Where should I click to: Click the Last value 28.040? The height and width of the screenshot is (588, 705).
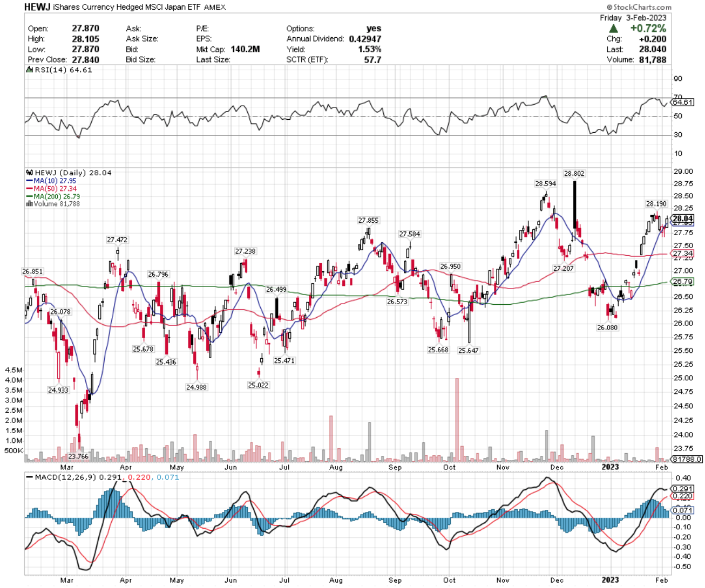tap(653, 49)
